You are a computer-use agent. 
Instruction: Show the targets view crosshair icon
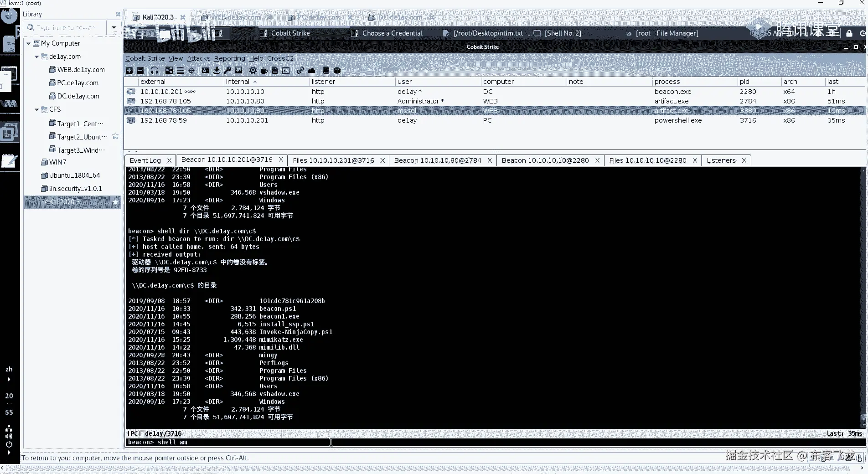191,70
